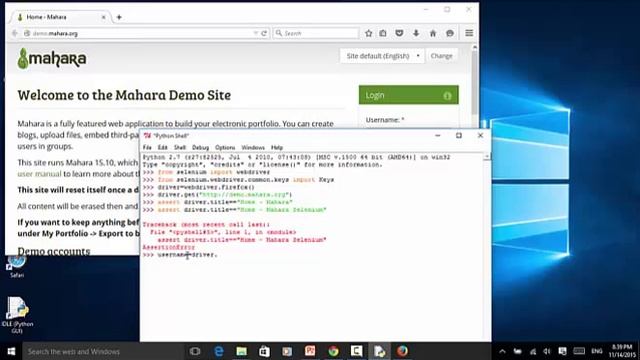
Task: Open the media player taskbar icon
Action: coord(287,351)
